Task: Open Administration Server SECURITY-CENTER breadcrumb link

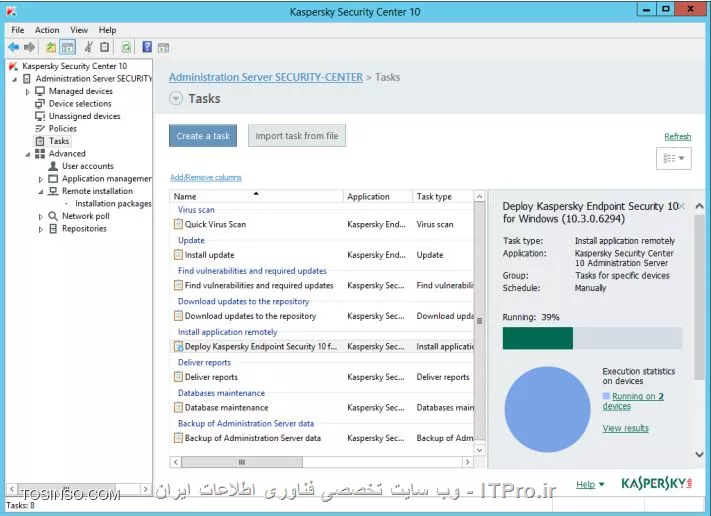Action: 266,77
